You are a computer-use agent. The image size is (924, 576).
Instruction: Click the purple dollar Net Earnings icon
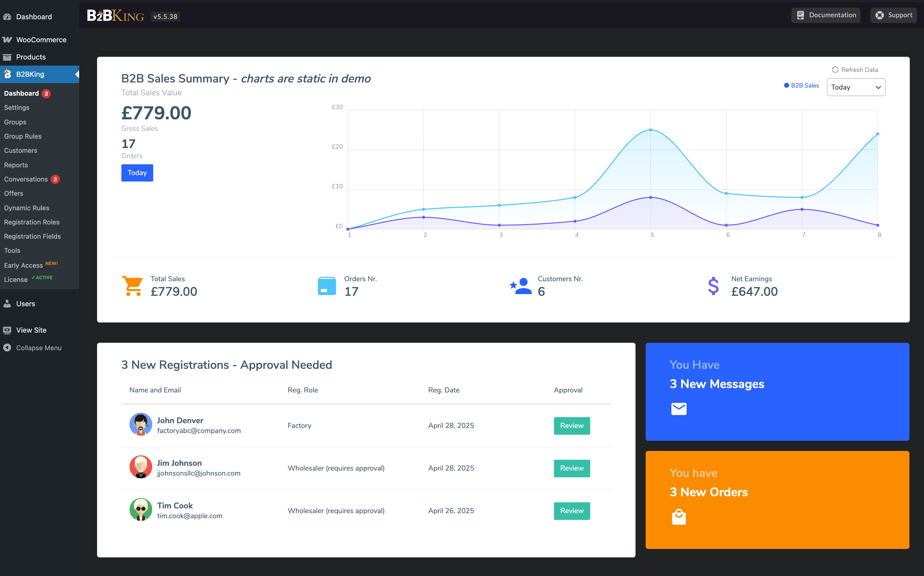pos(713,286)
